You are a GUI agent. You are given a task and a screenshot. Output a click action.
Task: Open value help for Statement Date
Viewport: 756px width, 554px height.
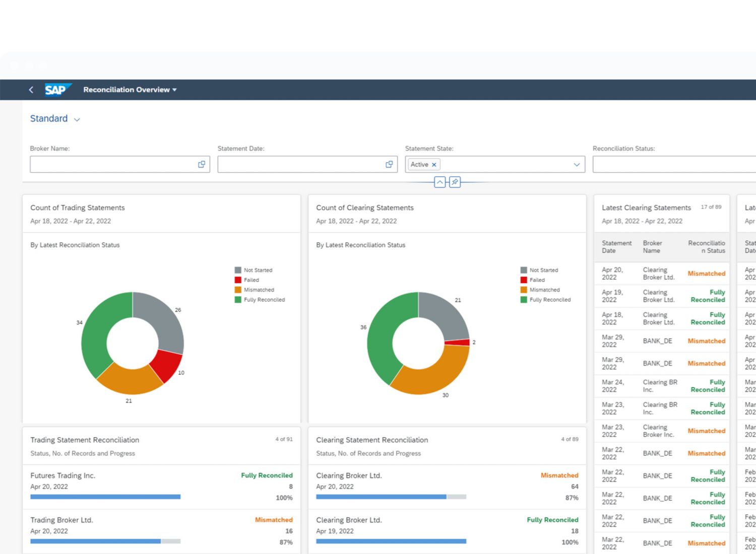click(x=389, y=164)
